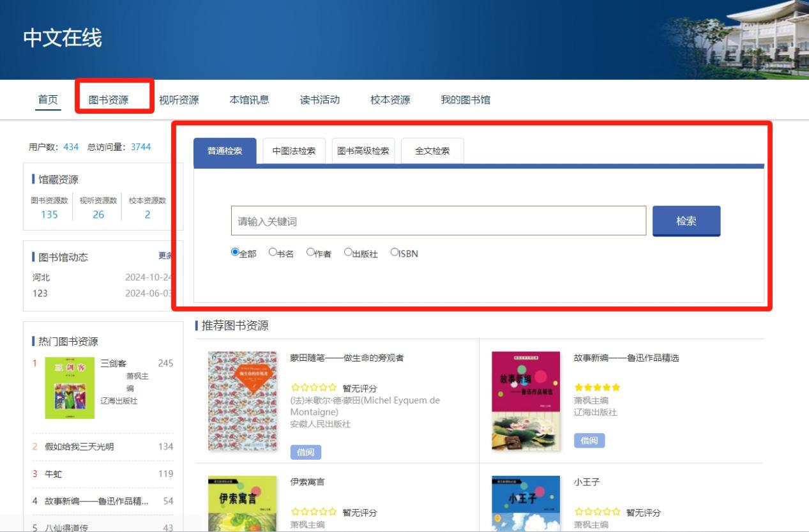Image resolution: width=809 pixels, height=532 pixels.
Task: Switch to the 全文检索 tab
Action: (432, 151)
